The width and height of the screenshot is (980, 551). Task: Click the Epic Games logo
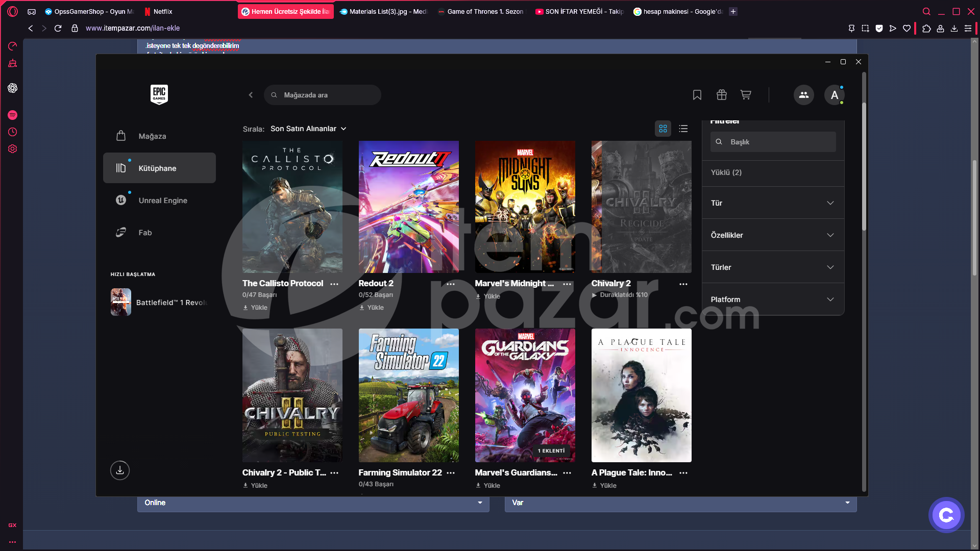point(159,94)
